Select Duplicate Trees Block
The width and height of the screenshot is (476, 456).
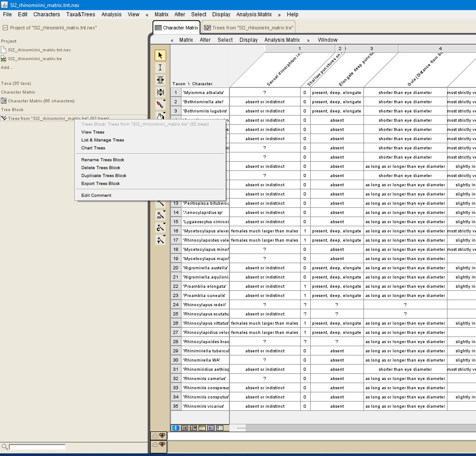point(104,175)
